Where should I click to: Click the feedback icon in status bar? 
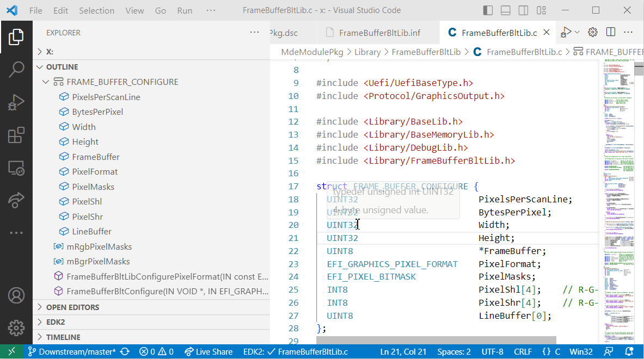609,351
